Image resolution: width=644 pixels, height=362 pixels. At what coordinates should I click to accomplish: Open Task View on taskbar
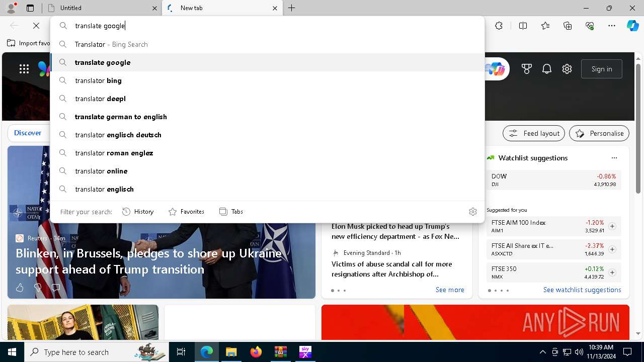[x=181, y=352]
